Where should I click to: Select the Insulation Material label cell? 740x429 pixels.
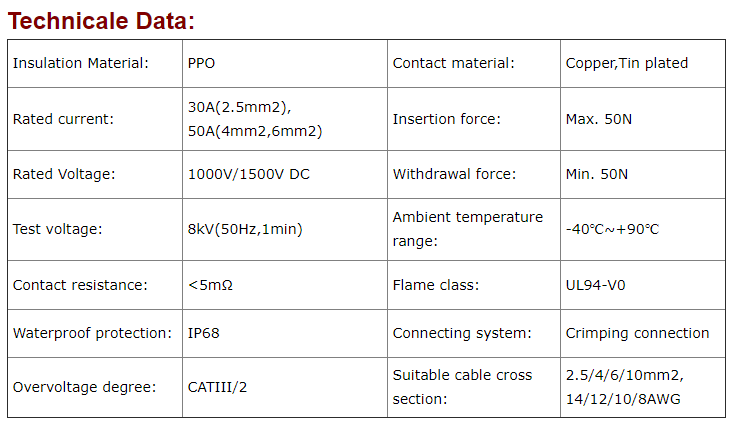pyautogui.click(x=80, y=63)
